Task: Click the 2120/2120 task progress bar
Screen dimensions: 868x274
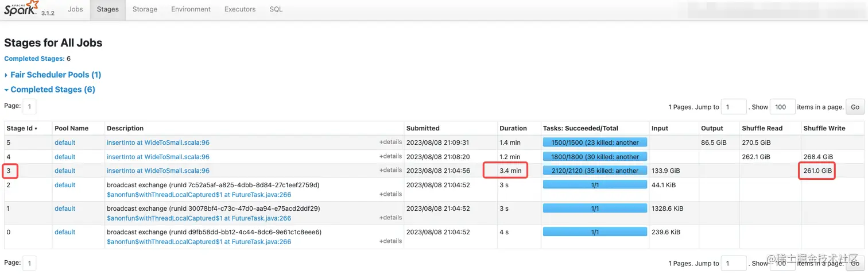Action: pyautogui.click(x=595, y=171)
